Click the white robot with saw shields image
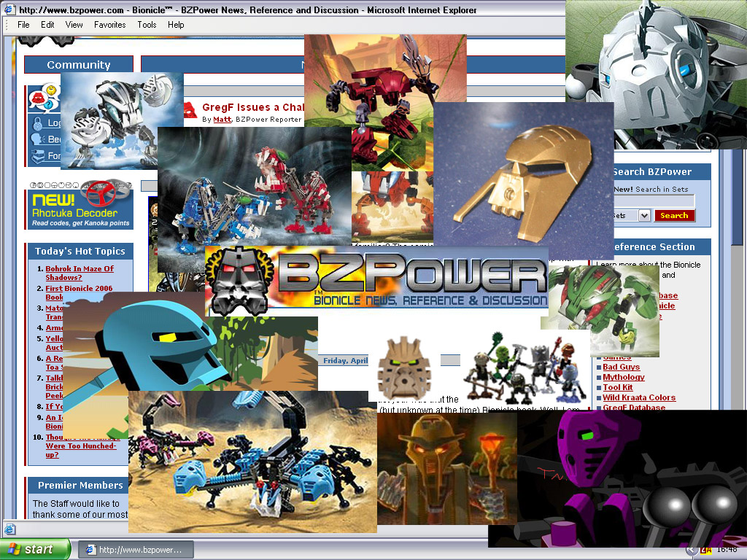Screen dimensions: 747x560 click(x=122, y=120)
